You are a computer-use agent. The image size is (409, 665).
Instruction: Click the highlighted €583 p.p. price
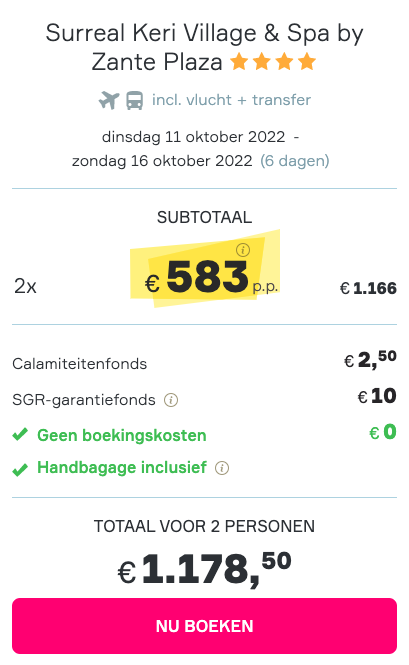[211, 277]
